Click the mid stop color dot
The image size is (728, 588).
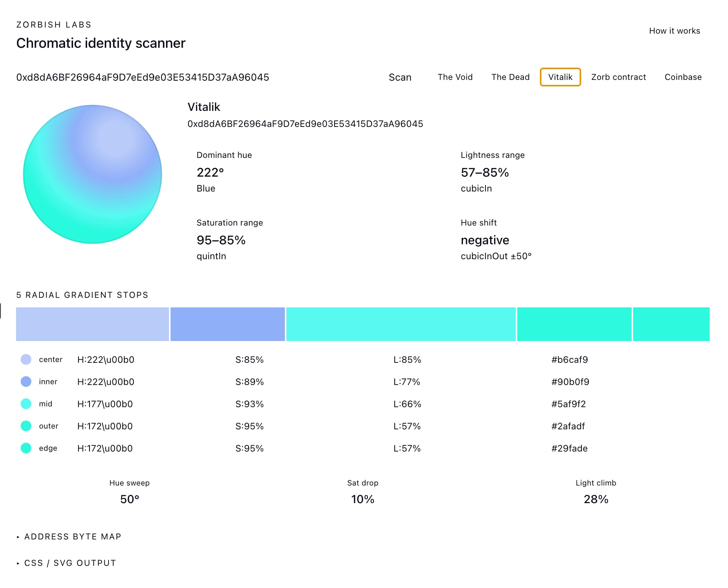click(26, 404)
